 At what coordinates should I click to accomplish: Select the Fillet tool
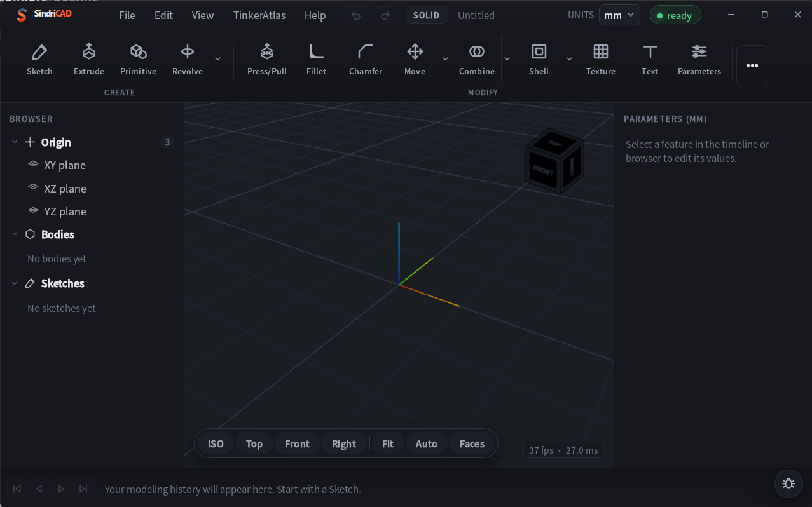316,60
